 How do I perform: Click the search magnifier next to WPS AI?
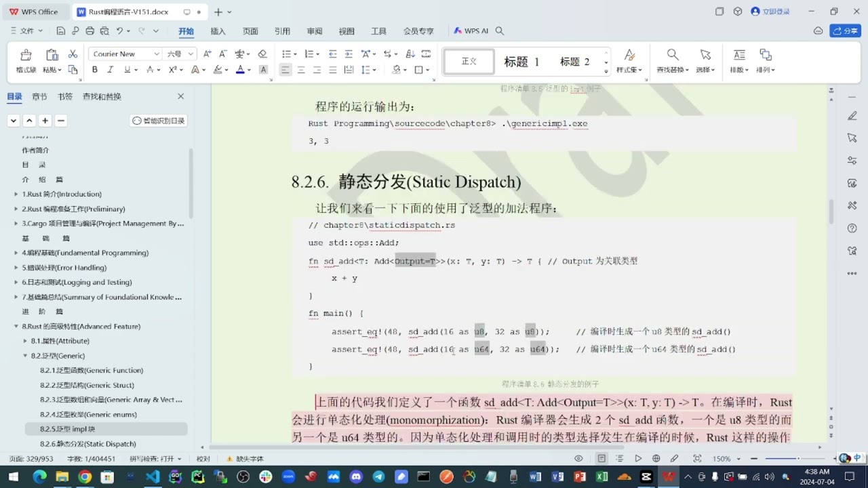point(500,31)
